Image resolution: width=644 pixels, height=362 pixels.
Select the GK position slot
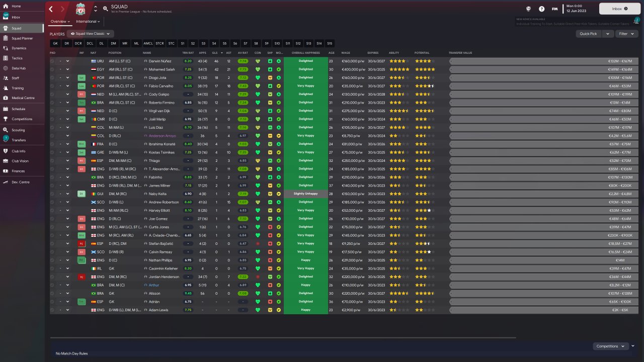pyautogui.click(x=55, y=43)
